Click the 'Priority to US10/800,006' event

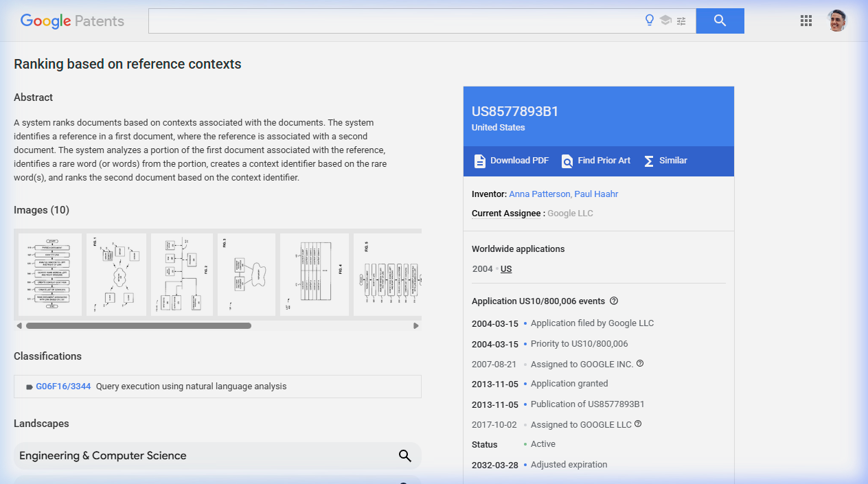[x=579, y=344]
